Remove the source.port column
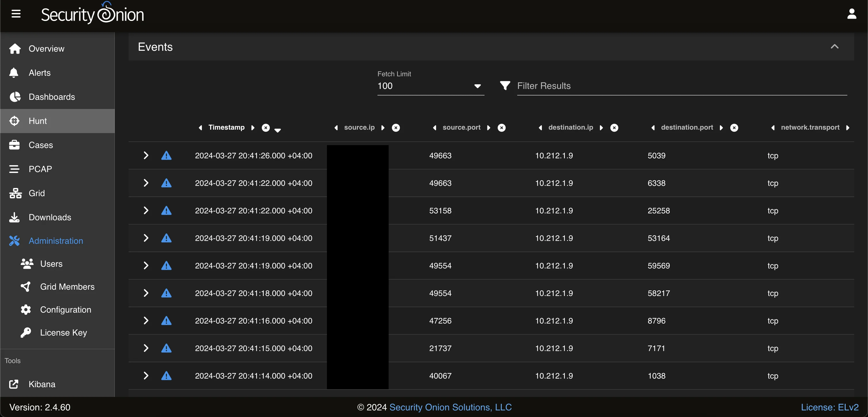 point(502,128)
